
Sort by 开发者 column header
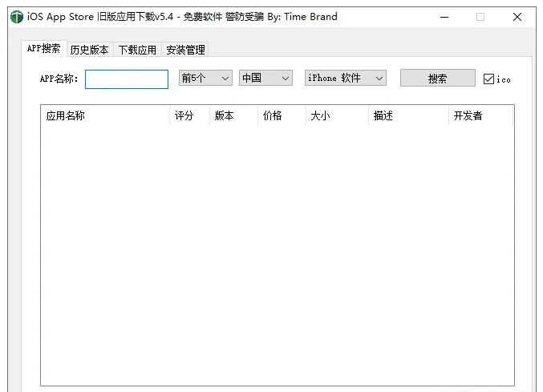point(481,115)
